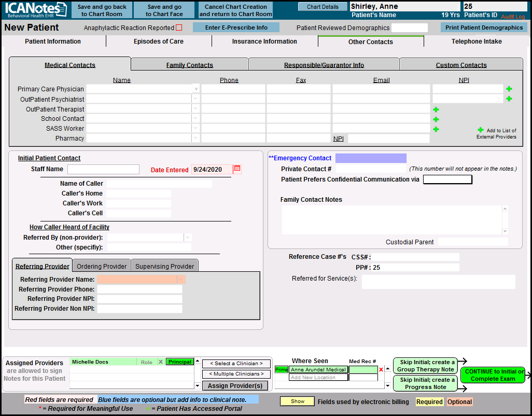Click the blue Emergency Contact field

click(371, 158)
